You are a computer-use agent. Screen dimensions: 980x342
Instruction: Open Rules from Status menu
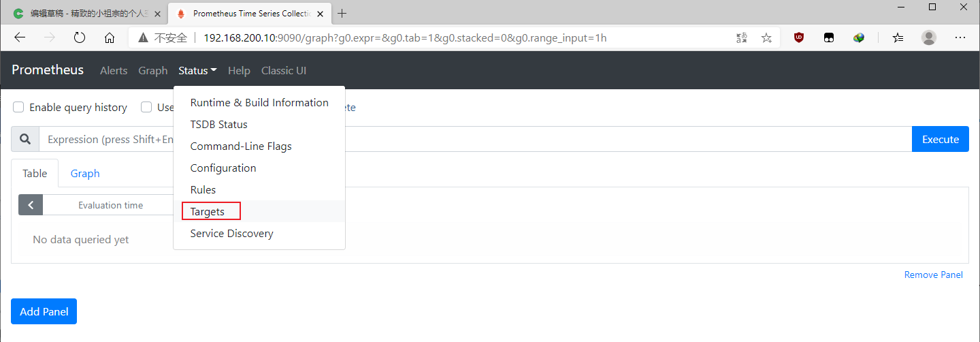tap(259, 190)
